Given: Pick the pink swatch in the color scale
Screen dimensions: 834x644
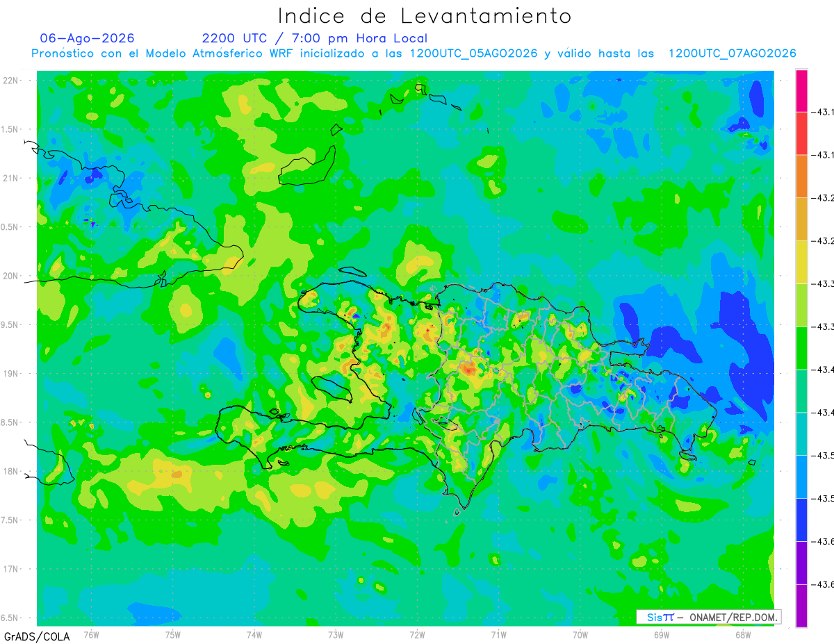Looking at the screenshot, I should [801, 90].
